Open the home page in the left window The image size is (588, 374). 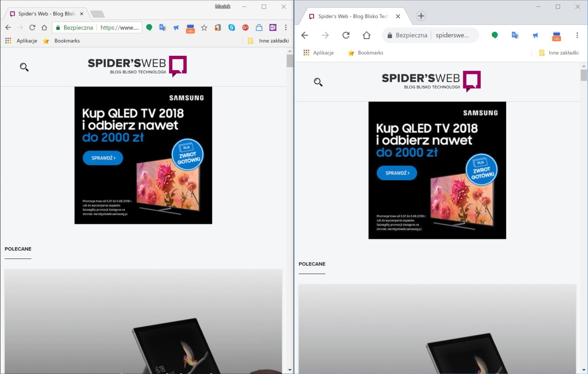[44, 27]
